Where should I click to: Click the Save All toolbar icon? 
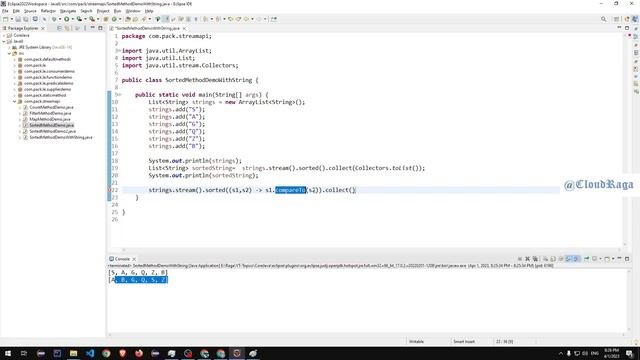(26, 19)
